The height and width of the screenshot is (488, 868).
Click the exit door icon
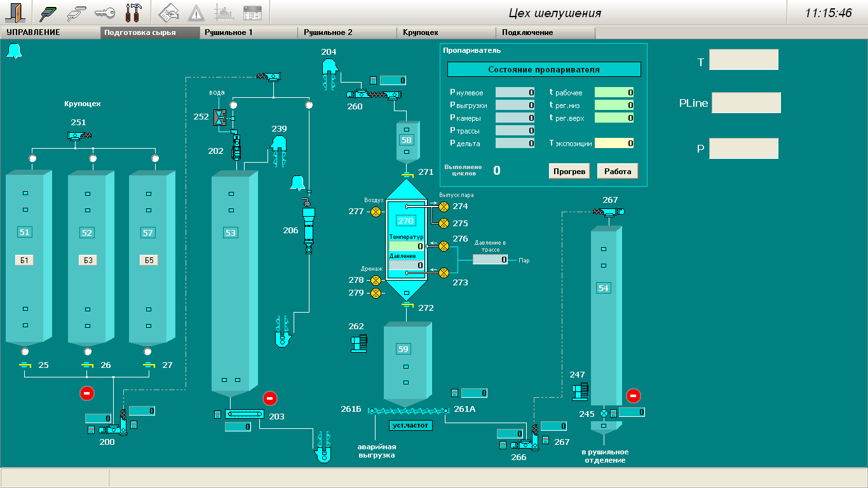(14, 13)
